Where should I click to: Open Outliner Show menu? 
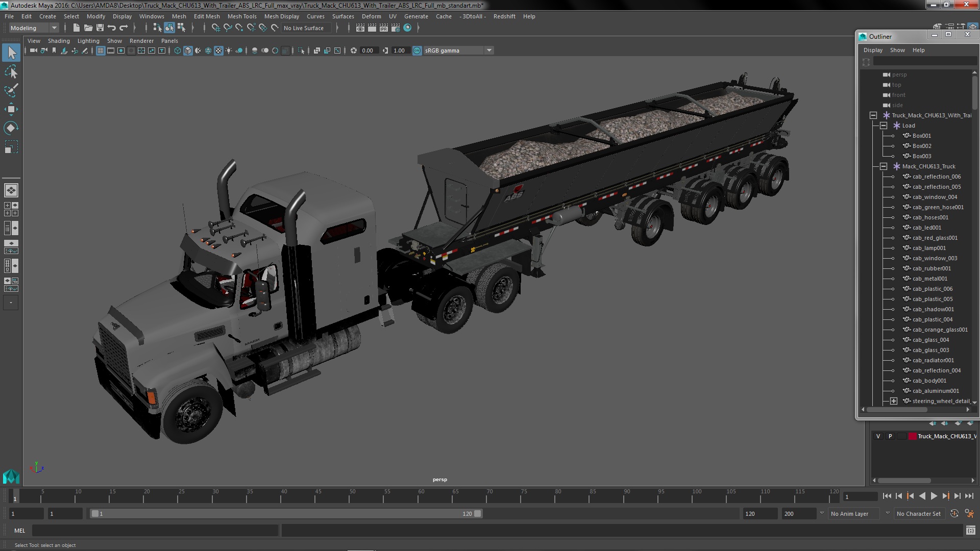click(897, 50)
